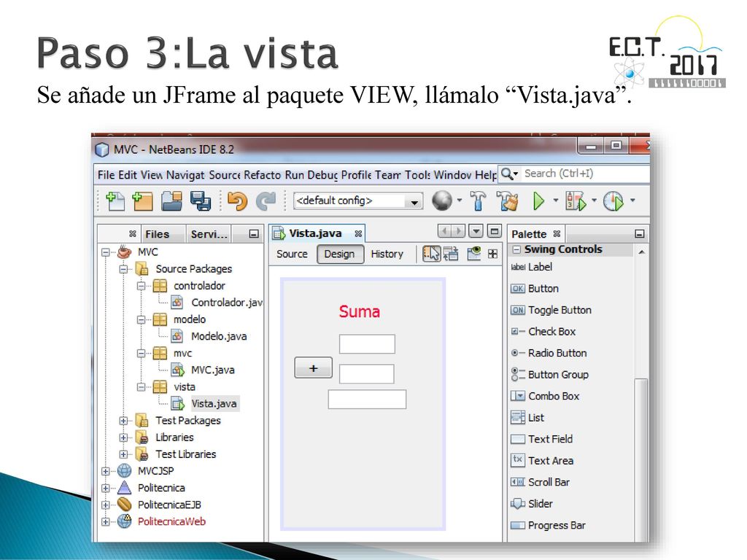Open the File menu
Image resolution: width=747 pixels, height=560 pixels.
(x=106, y=175)
